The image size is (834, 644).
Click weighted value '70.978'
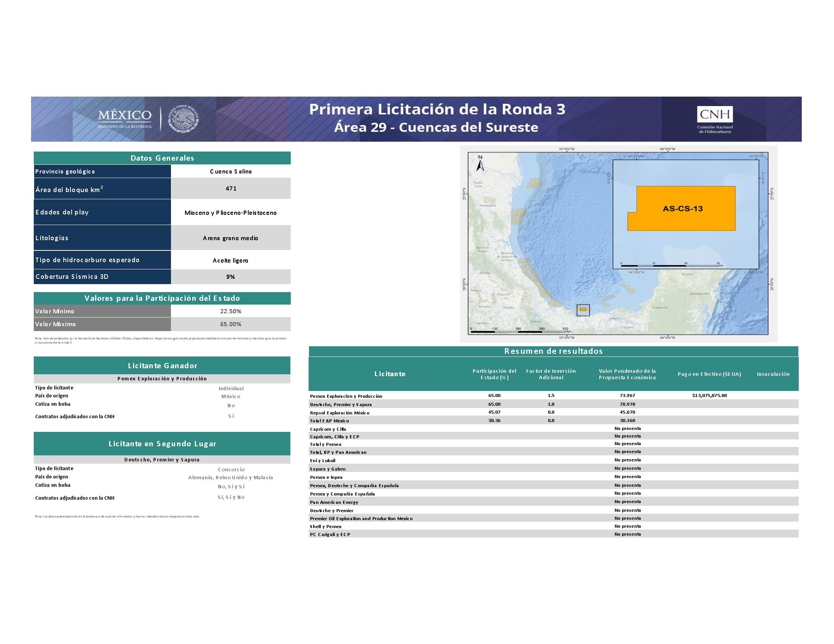pyautogui.click(x=627, y=404)
